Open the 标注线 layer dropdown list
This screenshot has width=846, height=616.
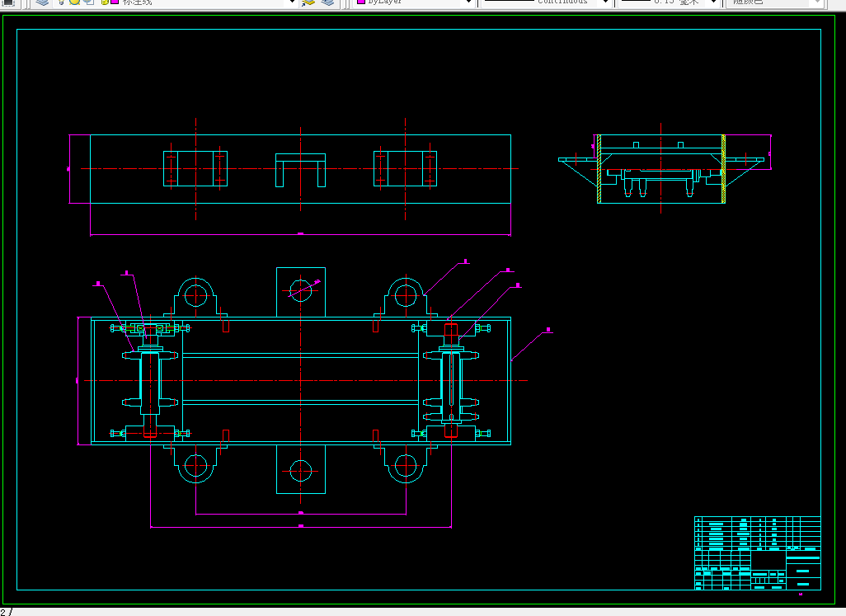(x=292, y=2)
